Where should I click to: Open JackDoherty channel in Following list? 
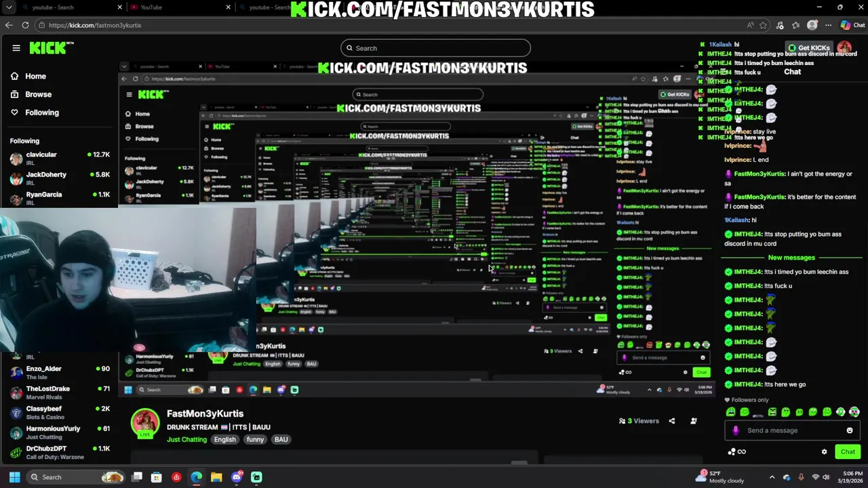[60, 178]
